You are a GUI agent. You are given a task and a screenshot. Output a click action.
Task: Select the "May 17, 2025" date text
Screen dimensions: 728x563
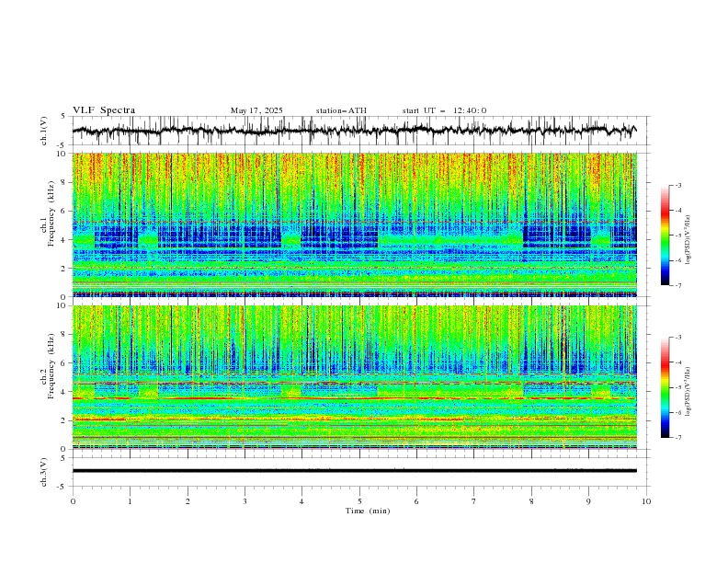256,110
